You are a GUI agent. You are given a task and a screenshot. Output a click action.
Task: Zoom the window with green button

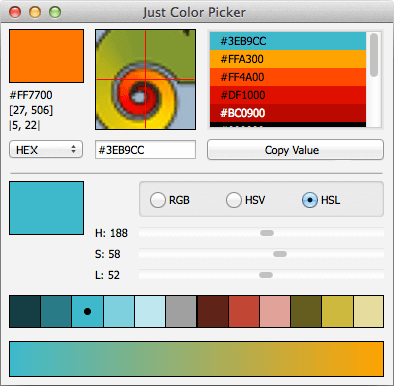(x=55, y=12)
